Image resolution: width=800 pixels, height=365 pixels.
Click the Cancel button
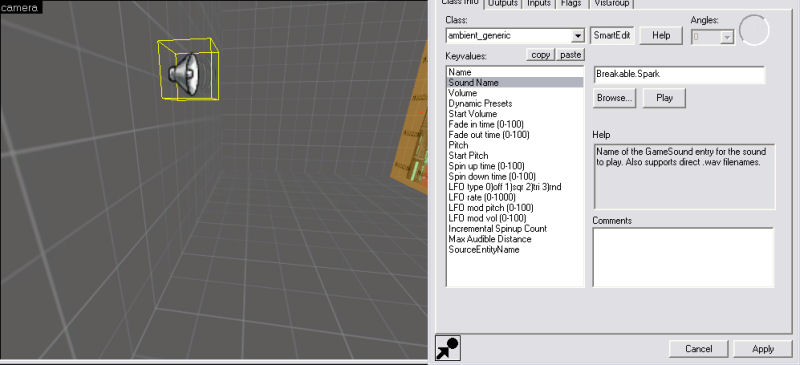click(698, 349)
